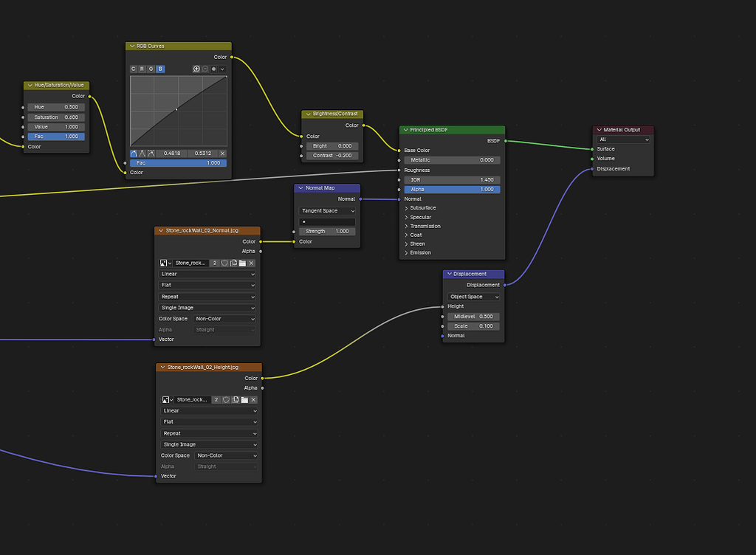Click the extra curve options chevron in RGB Curves
The image size is (756, 555).
pyautogui.click(x=222, y=69)
